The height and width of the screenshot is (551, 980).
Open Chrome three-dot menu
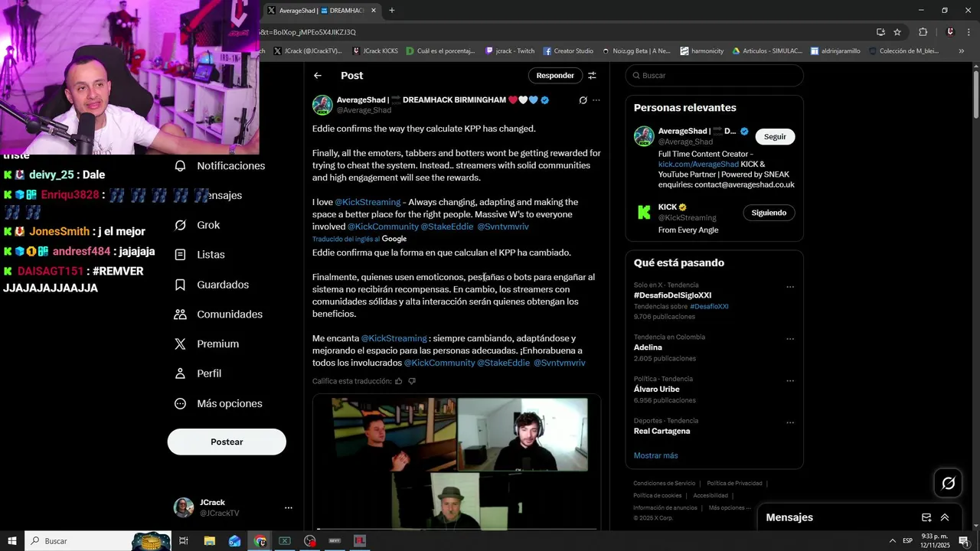click(968, 32)
